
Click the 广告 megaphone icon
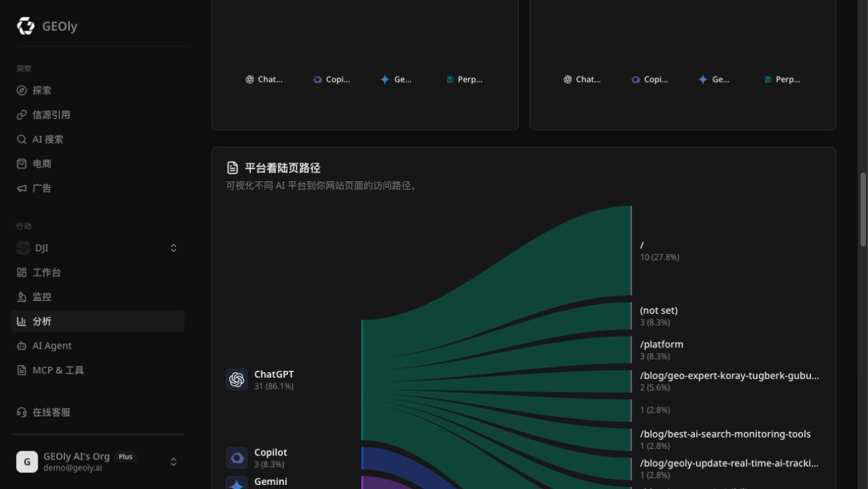[22, 188]
